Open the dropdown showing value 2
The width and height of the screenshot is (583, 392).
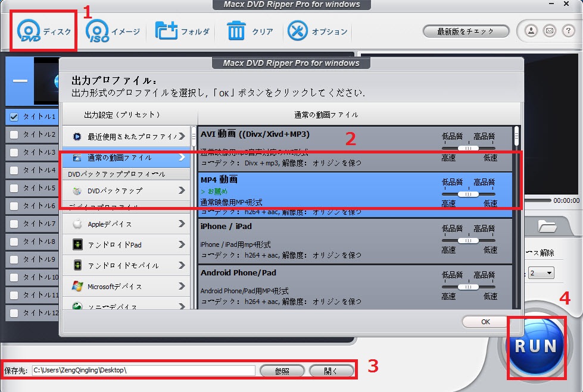[541, 273]
